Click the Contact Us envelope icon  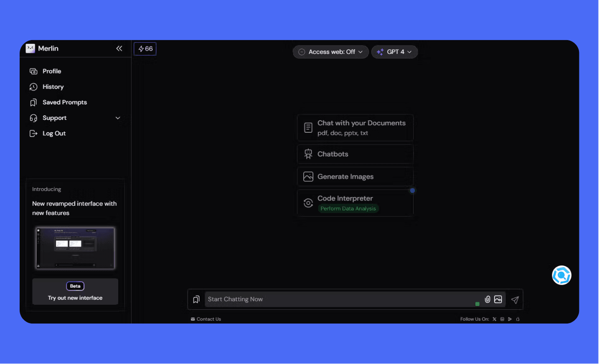click(193, 319)
